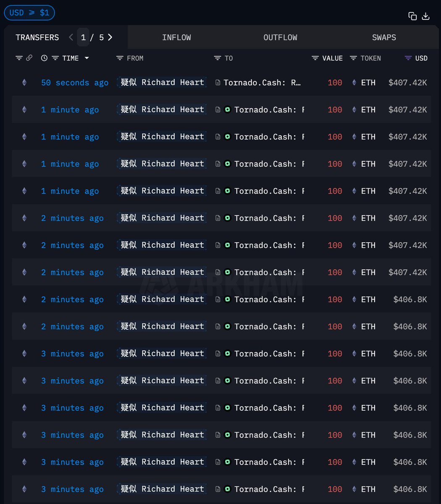This screenshot has height=504, width=441.
Task: Click the page number field showing 1
Action: click(83, 37)
